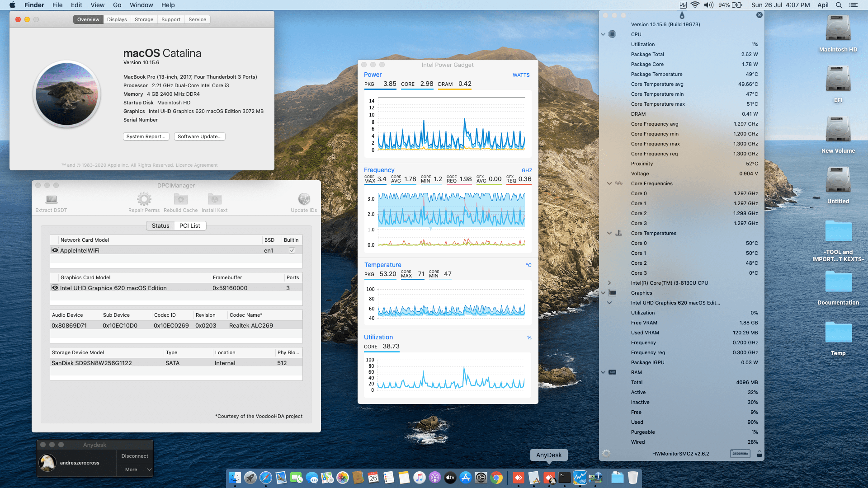This screenshot has height=488, width=868.
Task: Click the round X icon in HWMonitorSMC2
Action: click(x=759, y=15)
